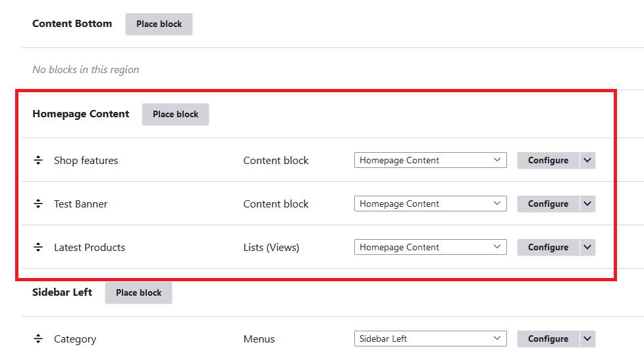Click drag handle icon for Category row
The width and height of the screenshot is (644, 357).
(x=38, y=339)
